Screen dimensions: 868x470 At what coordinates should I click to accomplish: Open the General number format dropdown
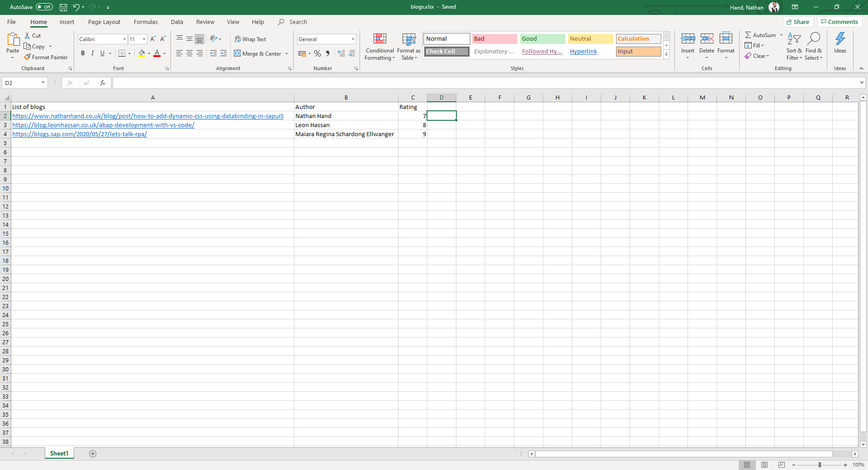pos(353,39)
